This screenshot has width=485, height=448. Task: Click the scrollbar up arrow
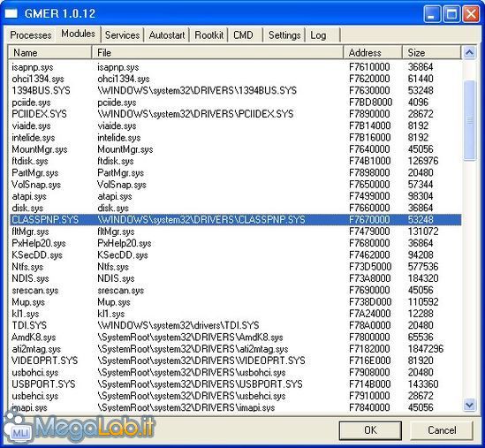point(469,53)
